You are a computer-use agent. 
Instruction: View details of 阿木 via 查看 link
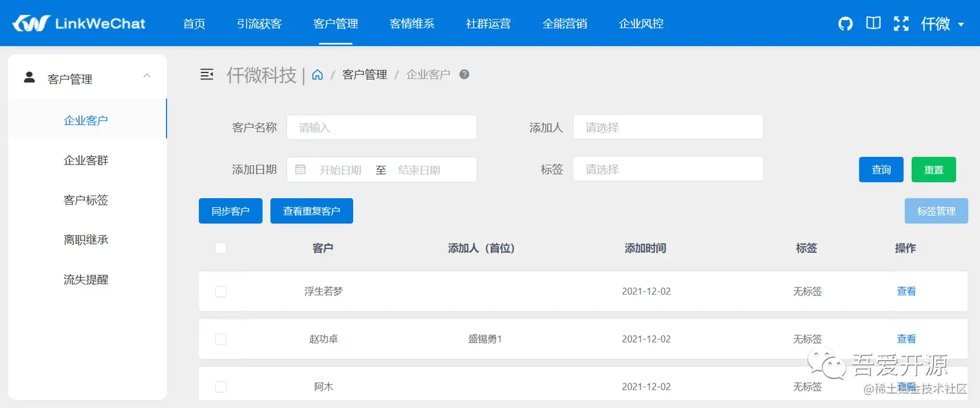(906, 386)
